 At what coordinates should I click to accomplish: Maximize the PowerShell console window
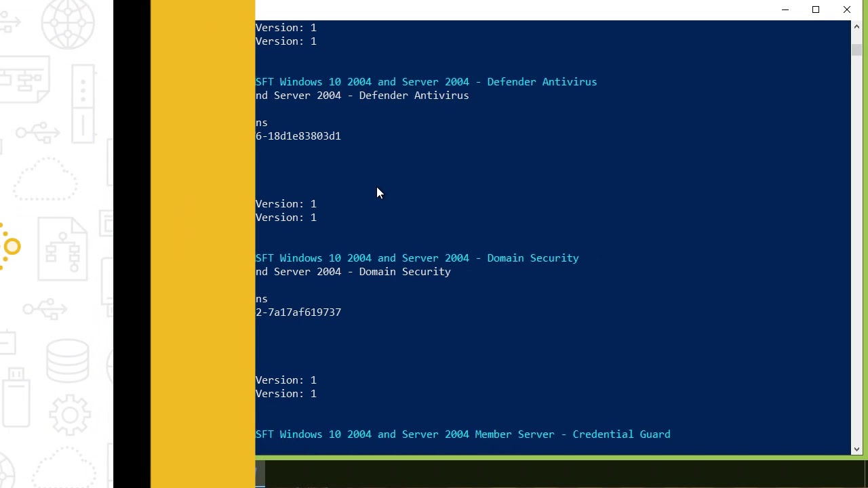(x=816, y=9)
